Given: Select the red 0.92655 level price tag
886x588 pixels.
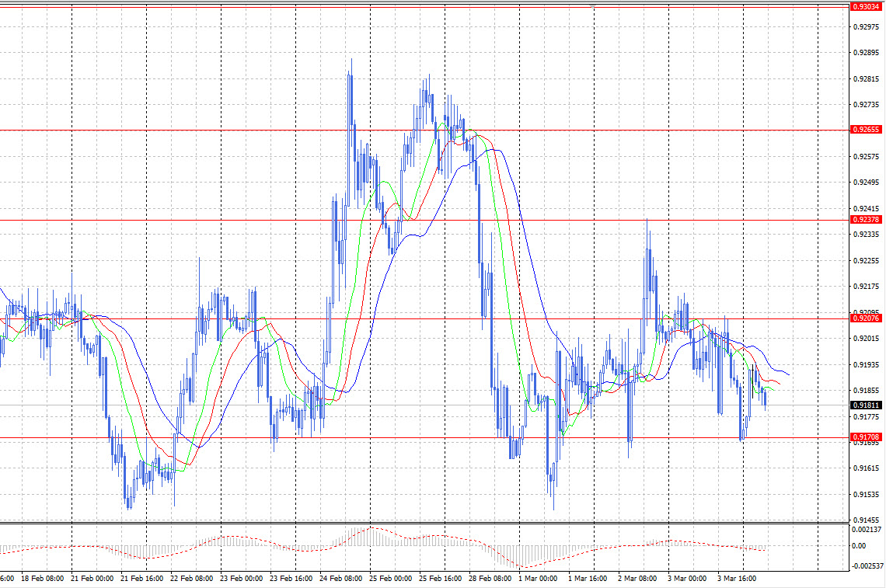Looking at the screenshot, I should click(866, 130).
